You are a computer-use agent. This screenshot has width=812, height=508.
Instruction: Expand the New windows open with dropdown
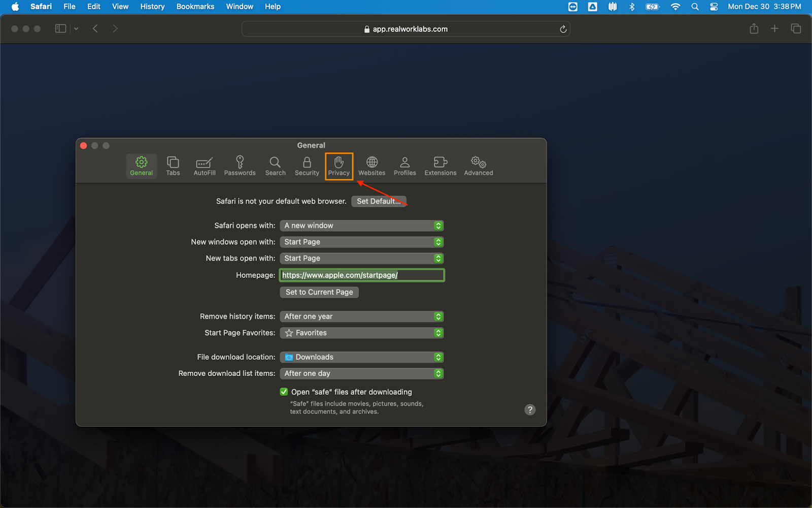[362, 242]
